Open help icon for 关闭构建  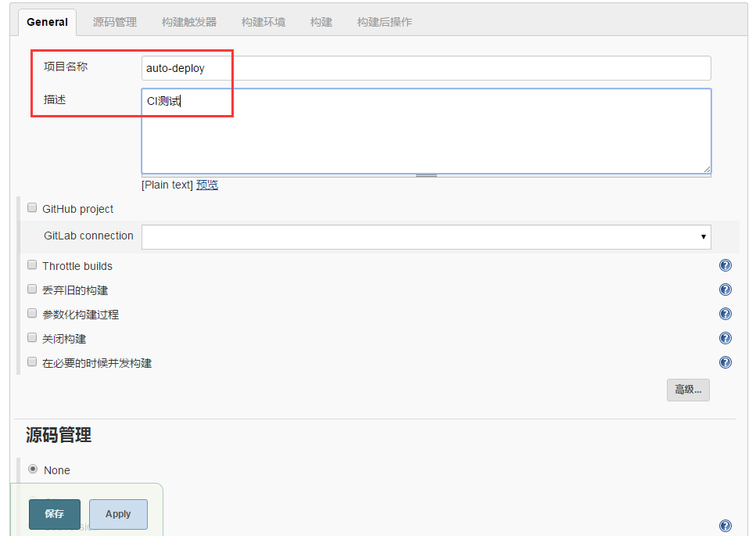pyautogui.click(x=726, y=338)
